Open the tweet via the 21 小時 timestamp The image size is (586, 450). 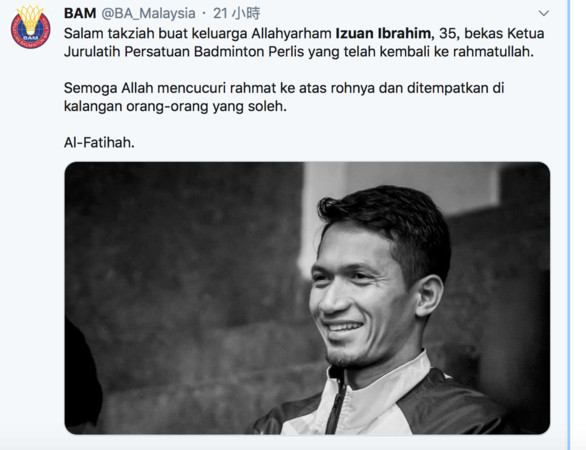click(237, 13)
